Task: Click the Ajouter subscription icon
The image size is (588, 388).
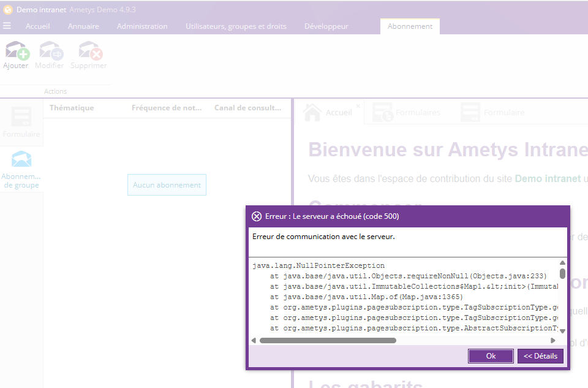Action: coord(16,51)
